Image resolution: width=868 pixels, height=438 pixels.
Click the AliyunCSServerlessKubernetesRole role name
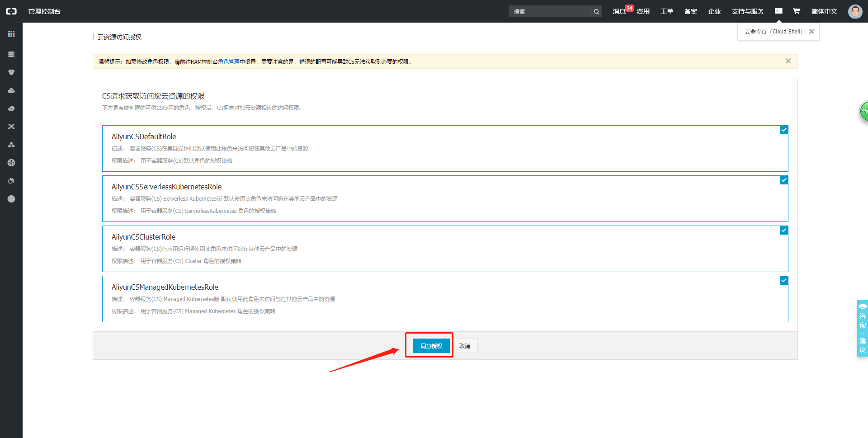[166, 187]
